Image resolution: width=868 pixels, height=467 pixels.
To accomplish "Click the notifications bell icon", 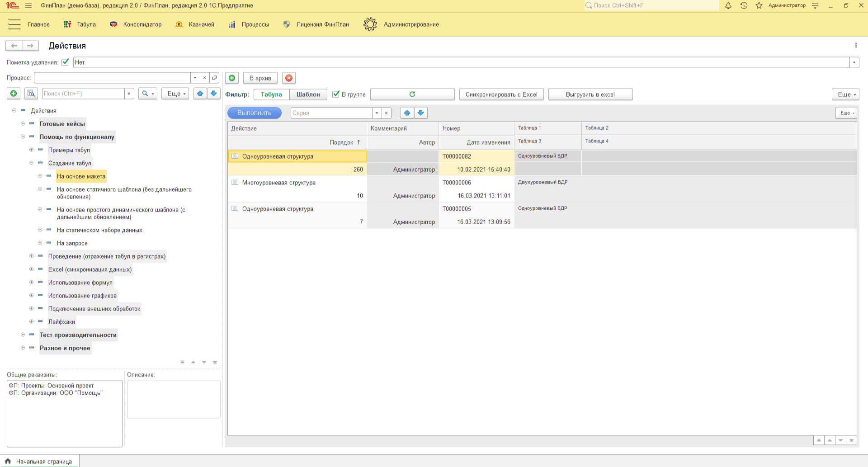I will [x=728, y=5].
